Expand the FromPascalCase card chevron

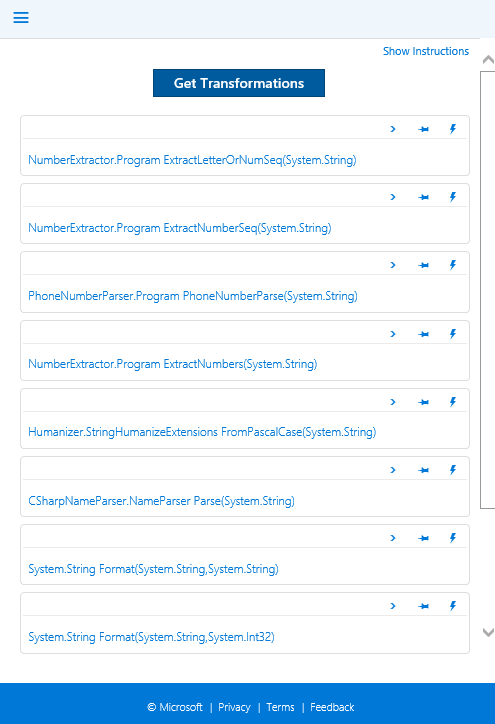pos(393,402)
